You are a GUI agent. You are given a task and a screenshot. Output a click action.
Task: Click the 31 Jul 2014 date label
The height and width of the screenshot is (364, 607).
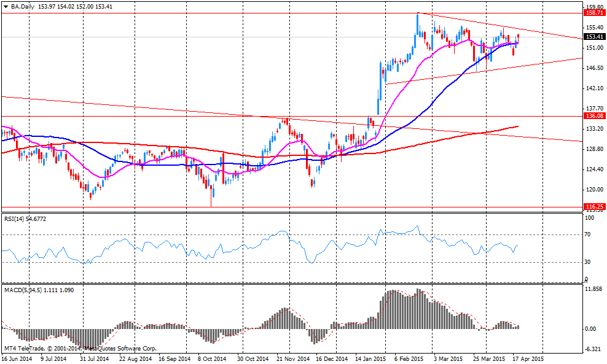[94, 359]
